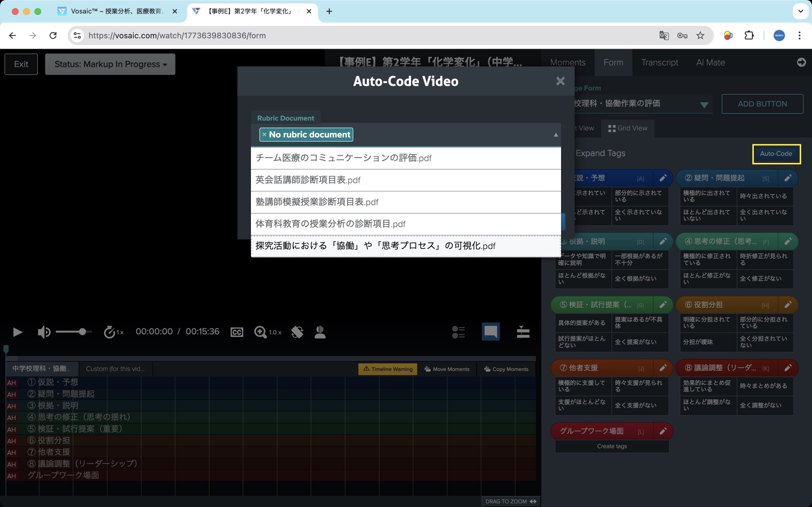Click the ADD BUTTON button
This screenshot has height=507, width=812.
[x=762, y=104]
